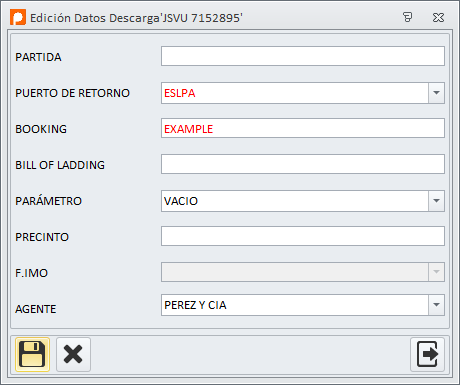
Task: Select the BILL OF LADDING input box
Action: coord(303,164)
